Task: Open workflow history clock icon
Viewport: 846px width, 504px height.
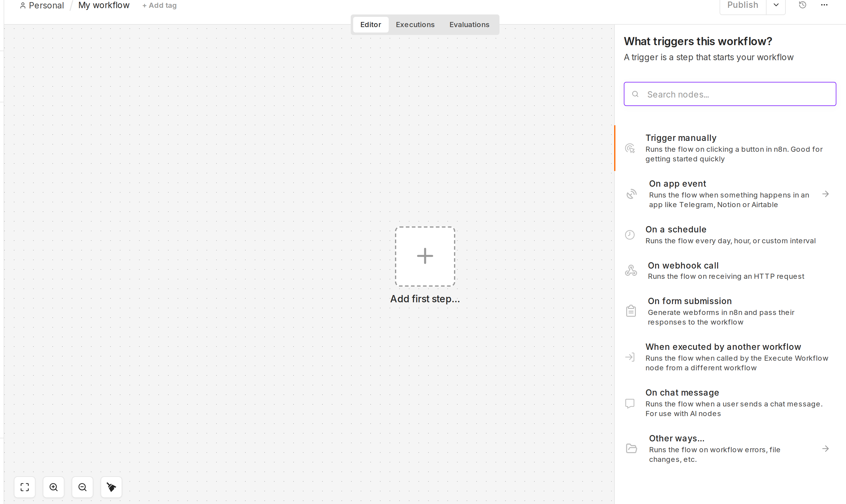Action: pos(802,5)
